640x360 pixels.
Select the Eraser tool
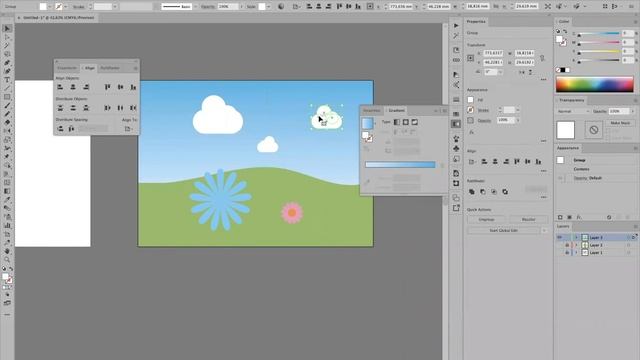point(7,122)
